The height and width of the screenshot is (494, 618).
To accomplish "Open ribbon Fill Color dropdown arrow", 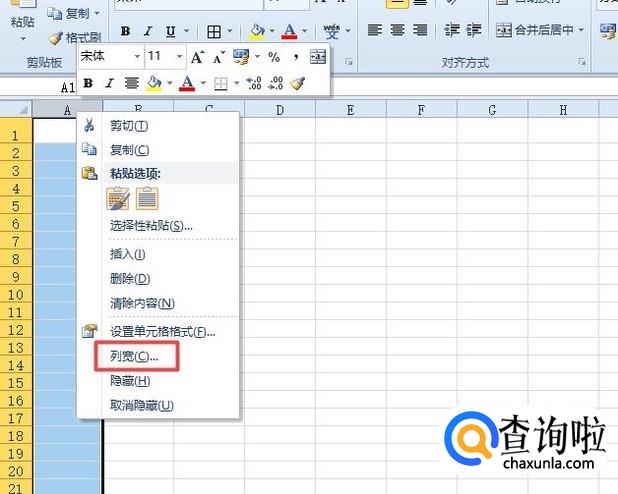I will pos(272,31).
